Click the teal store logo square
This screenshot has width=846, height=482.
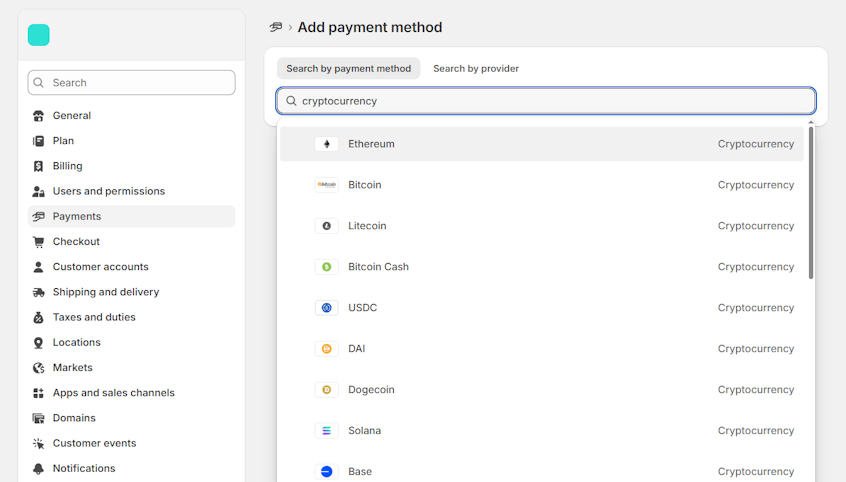[x=39, y=35]
